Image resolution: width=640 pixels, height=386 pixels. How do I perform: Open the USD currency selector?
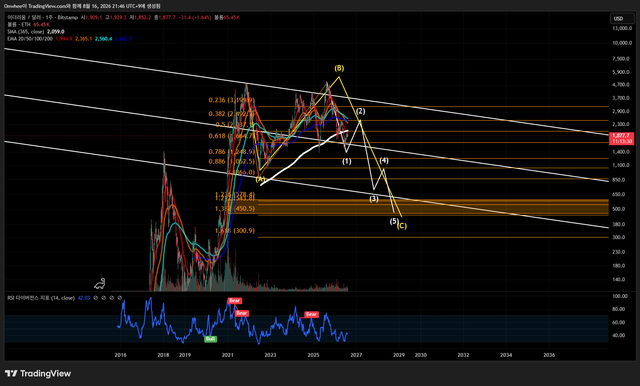pyautogui.click(x=622, y=18)
